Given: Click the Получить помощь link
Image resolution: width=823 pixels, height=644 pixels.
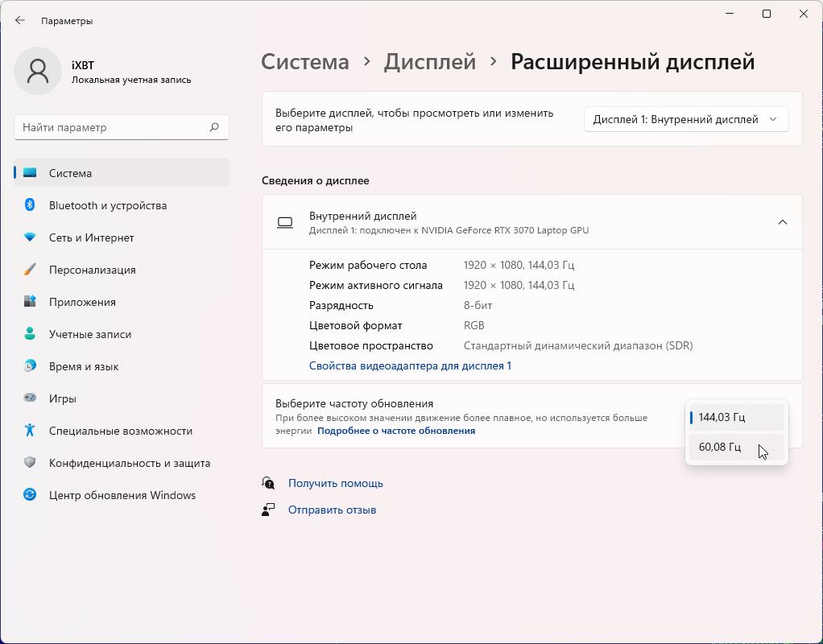Looking at the screenshot, I should (335, 483).
